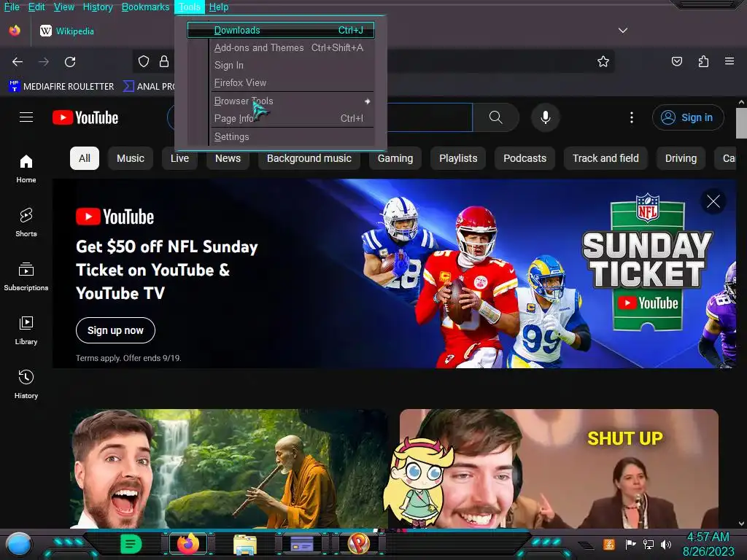Select the Podcasts filter chip
This screenshot has height=560, width=747.
(x=525, y=158)
